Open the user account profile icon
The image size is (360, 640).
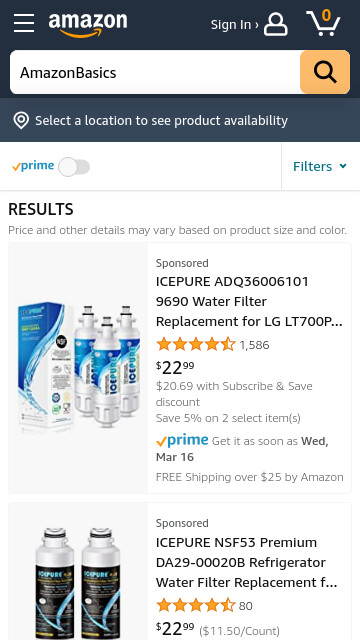tap(276, 24)
